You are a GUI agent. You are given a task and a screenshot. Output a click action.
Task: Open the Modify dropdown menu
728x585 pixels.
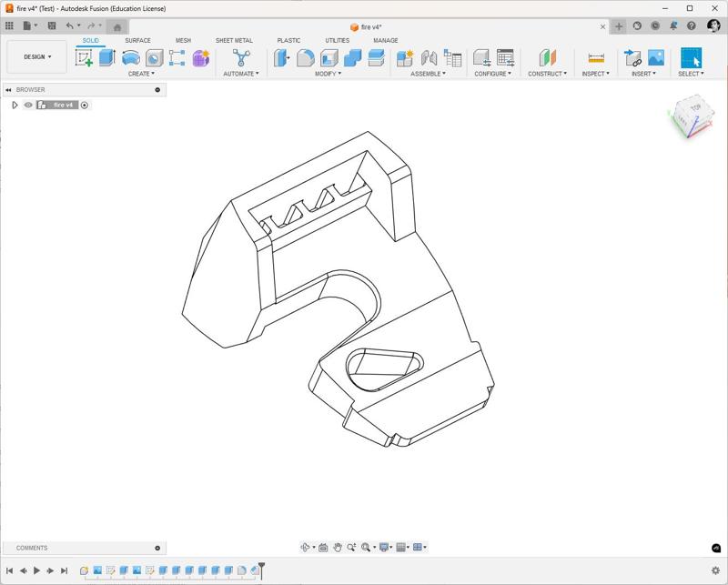tap(328, 74)
